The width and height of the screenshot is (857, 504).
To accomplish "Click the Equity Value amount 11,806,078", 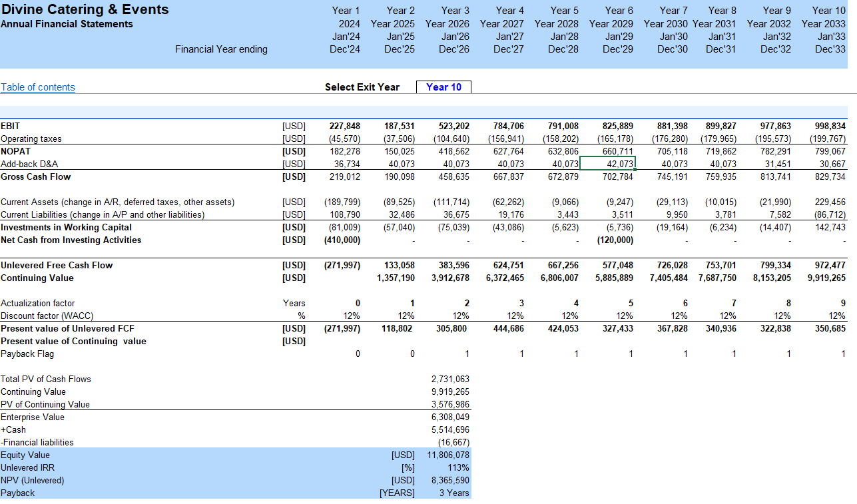I will (x=449, y=455).
